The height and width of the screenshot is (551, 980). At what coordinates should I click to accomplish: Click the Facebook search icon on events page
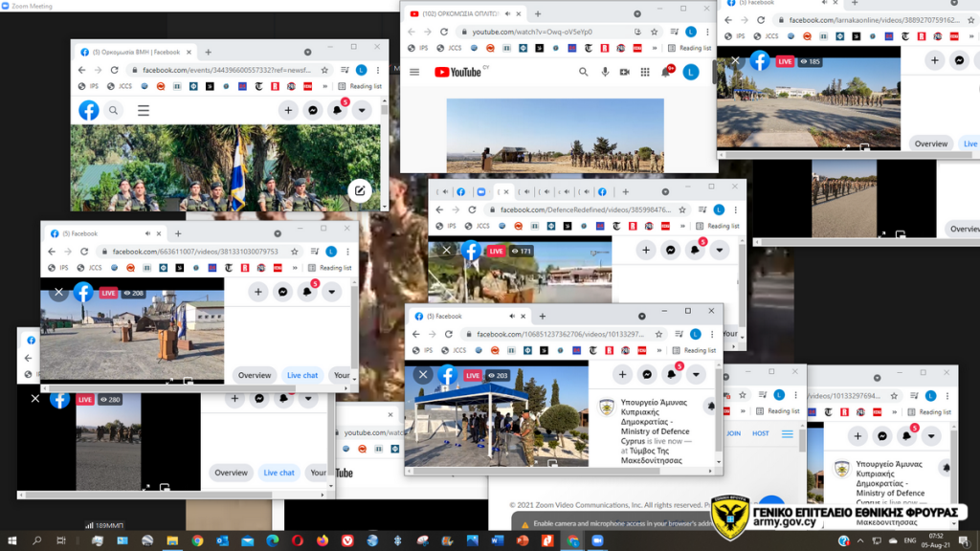[114, 111]
